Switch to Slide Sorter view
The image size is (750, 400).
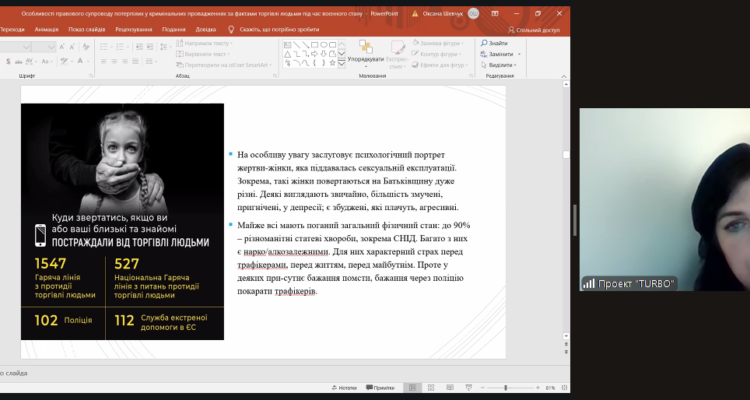pyautogui.click(x=431, y=387)
